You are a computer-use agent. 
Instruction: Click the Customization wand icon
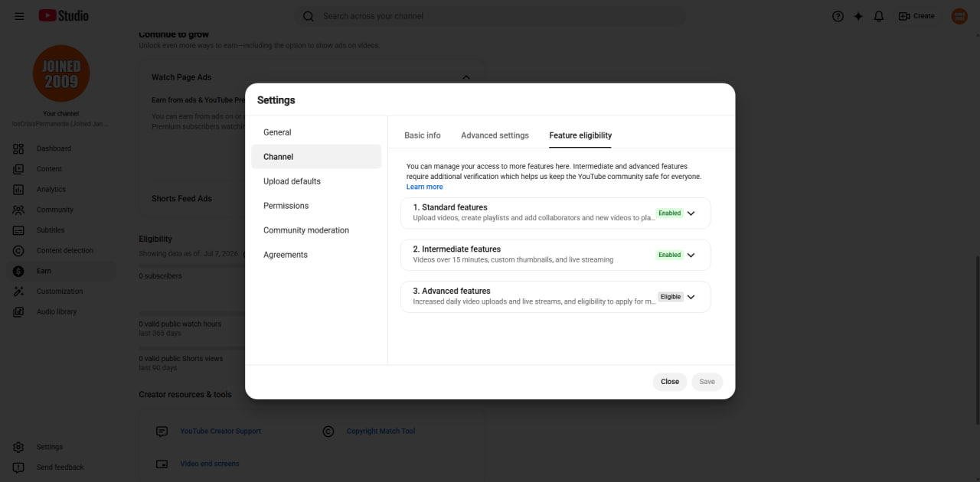click(x=18, y=291)
